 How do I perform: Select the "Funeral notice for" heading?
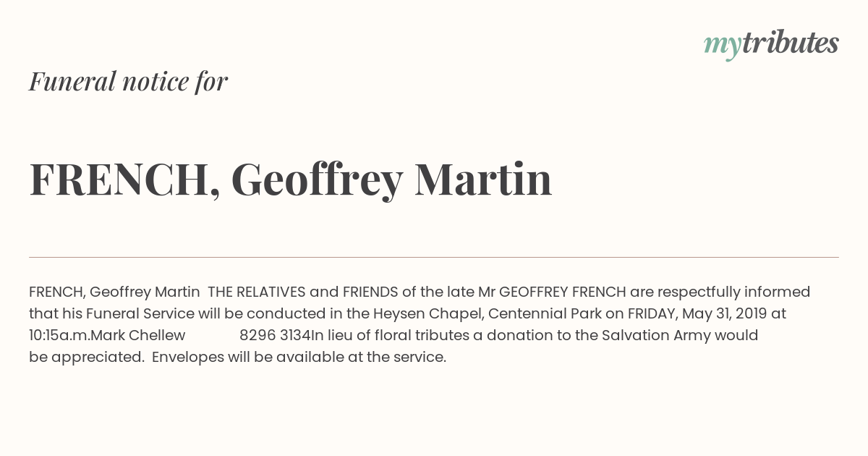(x=128, y=81)
